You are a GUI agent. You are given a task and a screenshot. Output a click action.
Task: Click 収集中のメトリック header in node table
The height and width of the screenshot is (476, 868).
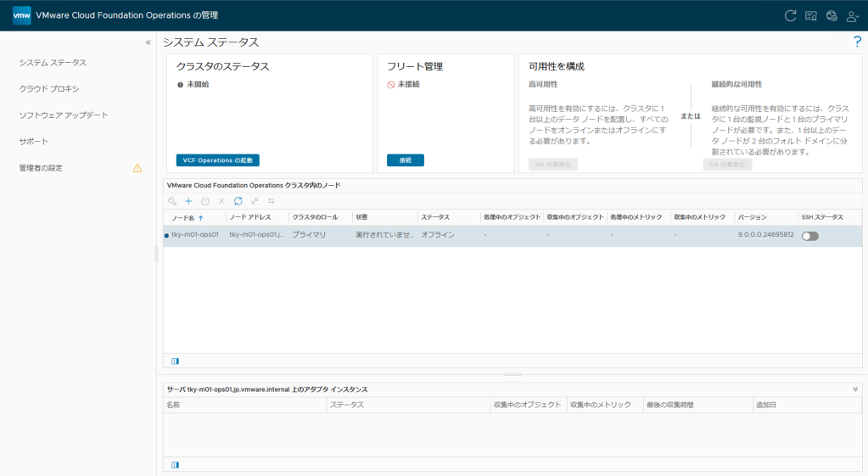(x=702, y=217)
